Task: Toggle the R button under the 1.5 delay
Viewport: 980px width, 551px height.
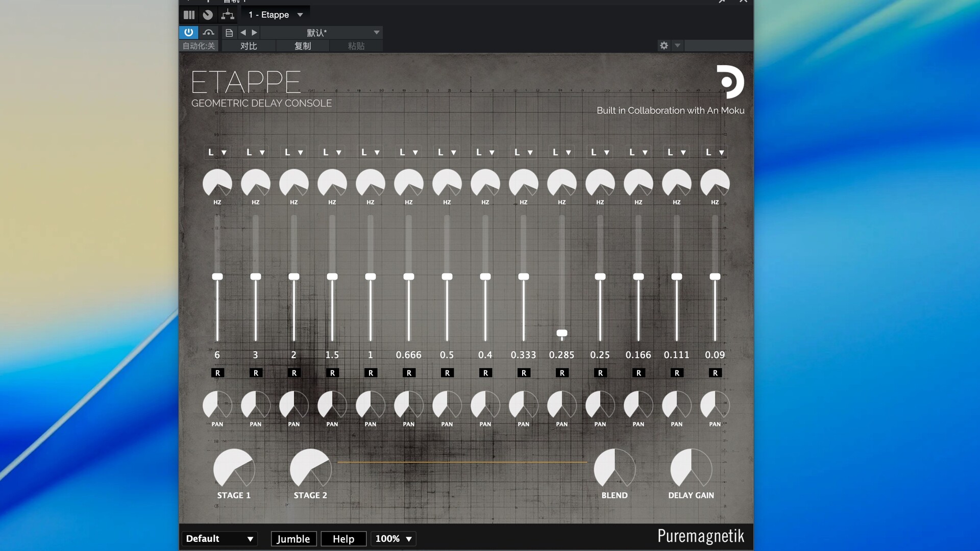Action: click(332, 373)
